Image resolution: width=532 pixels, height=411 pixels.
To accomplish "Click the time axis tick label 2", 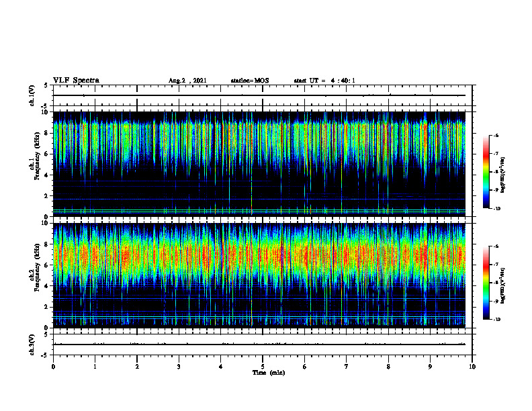I will pyautogui.click(x=137, y=367).
